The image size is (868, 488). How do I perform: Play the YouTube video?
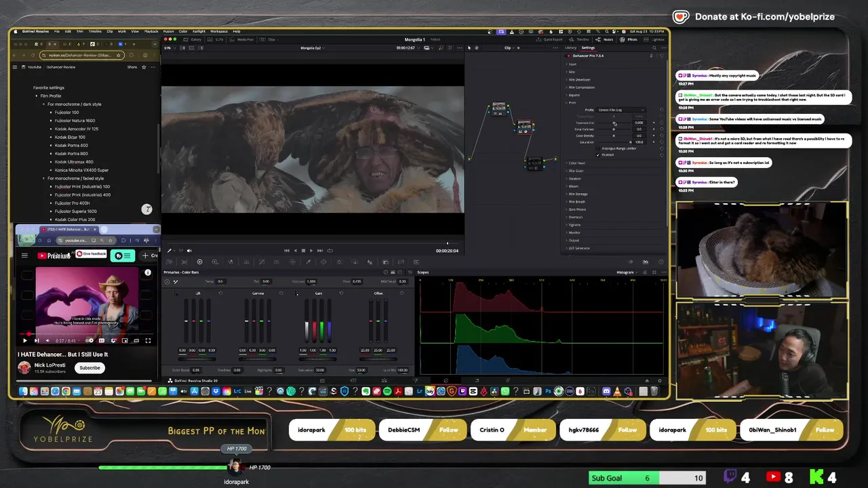[x=25, y=340]
